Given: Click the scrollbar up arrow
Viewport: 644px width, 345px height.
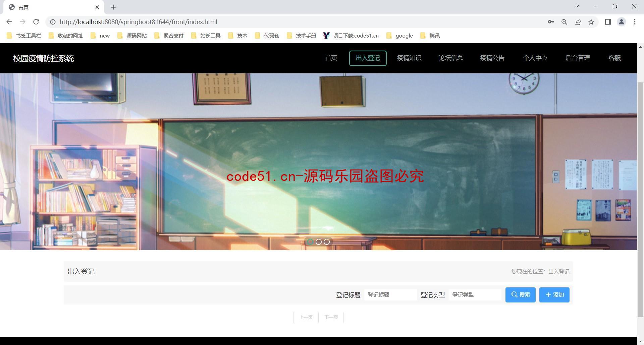Looking at the screenshot, I should point(640,47).
